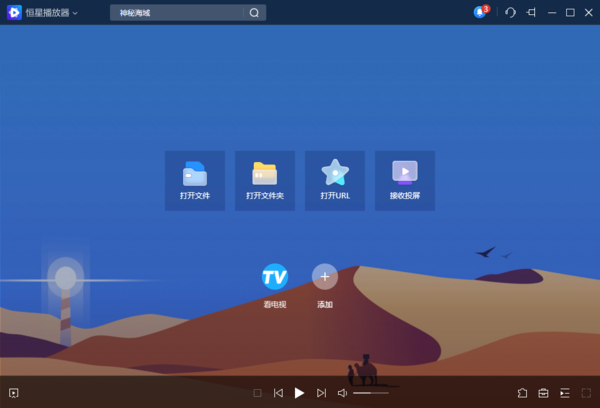Click the refresh/history icon in title bar
600x408 pixels.
(x=510, y=12)
